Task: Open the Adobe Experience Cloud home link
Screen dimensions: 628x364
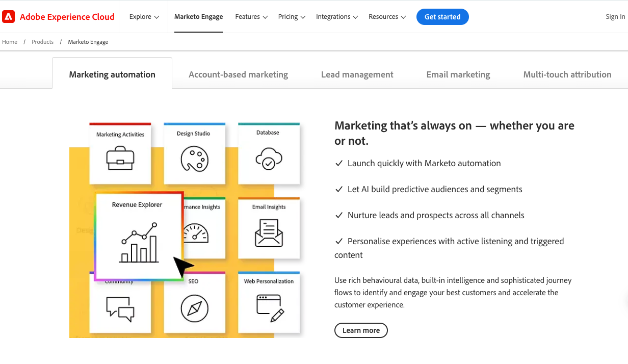Action: point(59,17)
